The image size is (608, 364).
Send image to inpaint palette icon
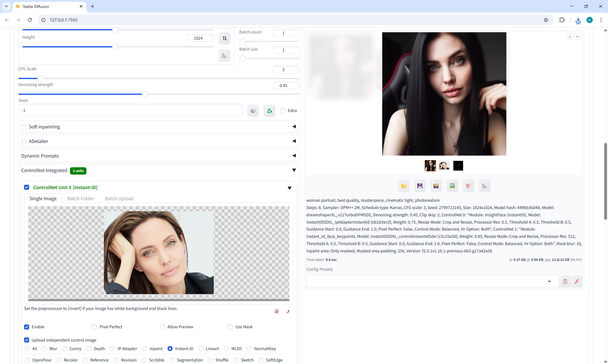tap(468, 186)
